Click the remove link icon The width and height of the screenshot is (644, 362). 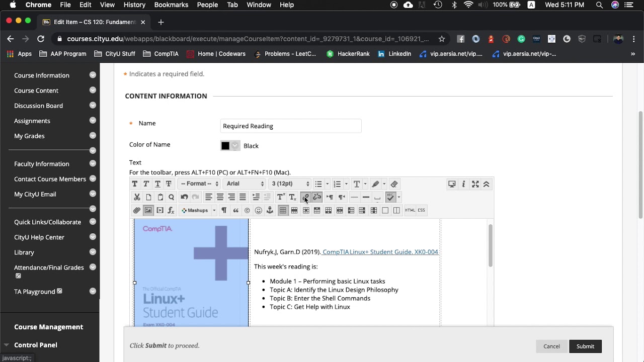pos(317,197)
